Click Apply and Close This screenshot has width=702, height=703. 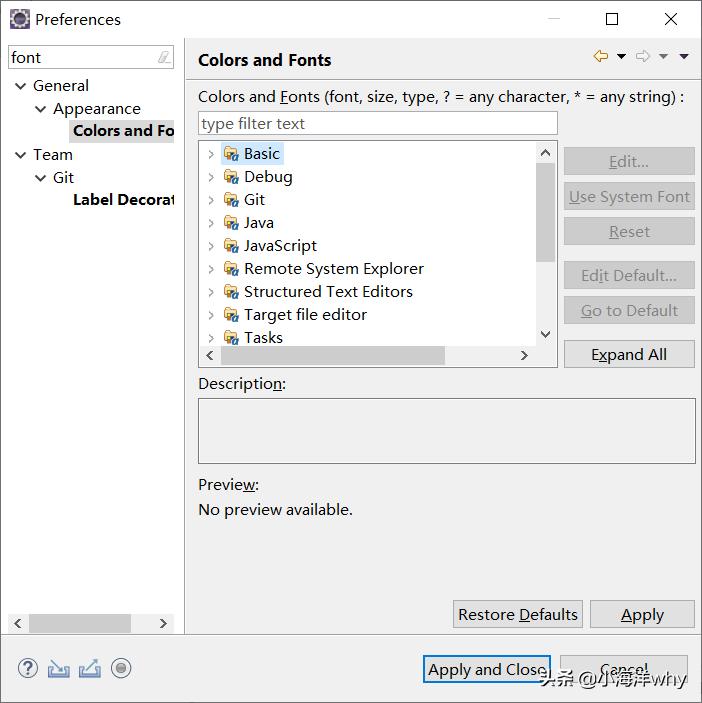pyautogui.click(x=487, y=669)
